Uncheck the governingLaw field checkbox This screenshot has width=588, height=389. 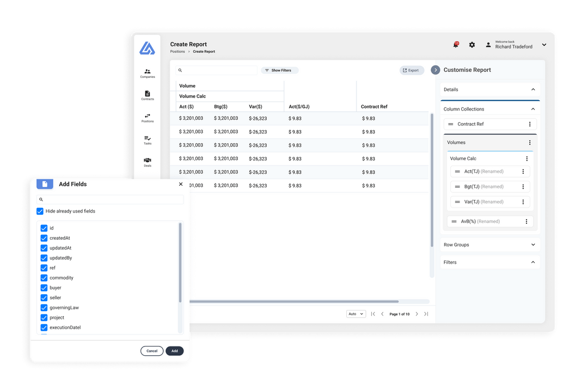[44, 308]
